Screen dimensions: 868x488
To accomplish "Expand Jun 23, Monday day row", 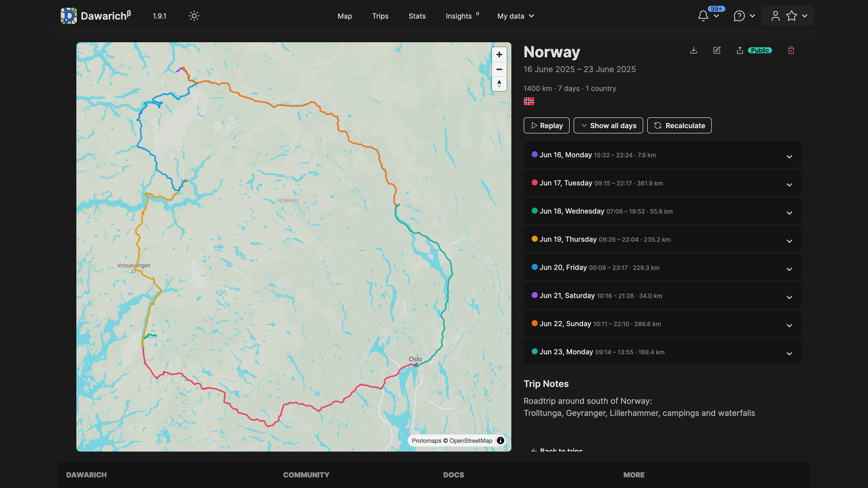I will click(x=662, y=352).
